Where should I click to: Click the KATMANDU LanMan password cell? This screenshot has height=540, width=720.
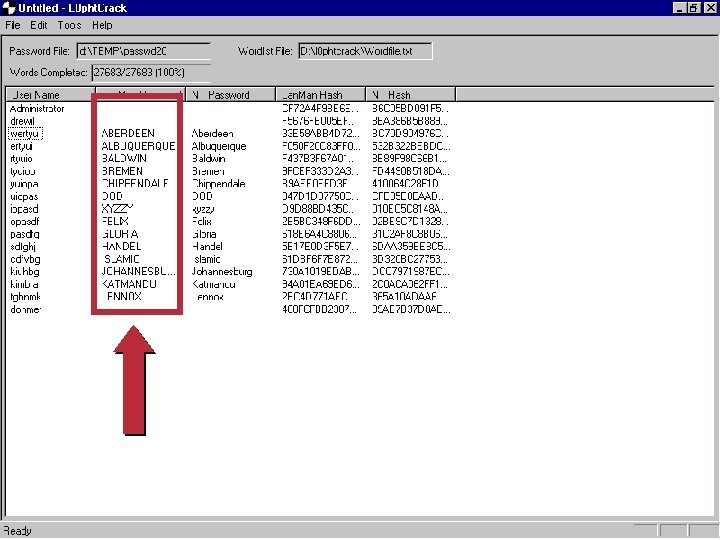(129, 284)
